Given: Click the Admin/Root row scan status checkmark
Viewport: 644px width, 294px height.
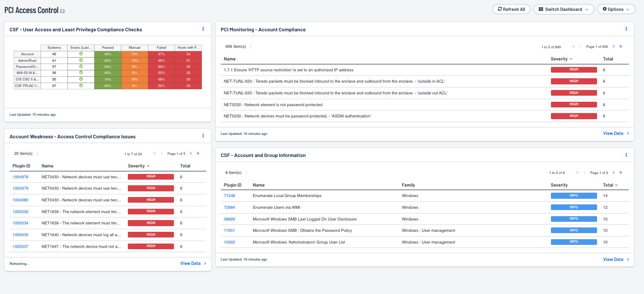Looking at the screenshot, I should point(81,60).
